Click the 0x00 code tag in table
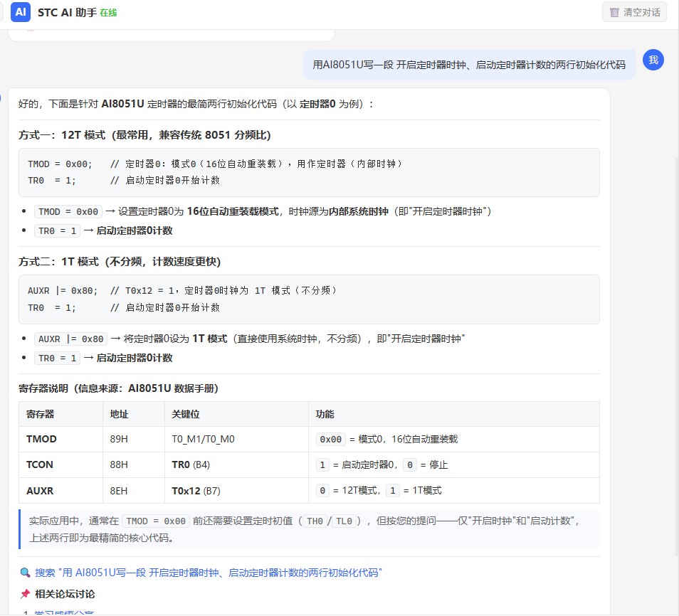Image resolution: width=679 pixels, height=616 pixels. pos(330,440)
